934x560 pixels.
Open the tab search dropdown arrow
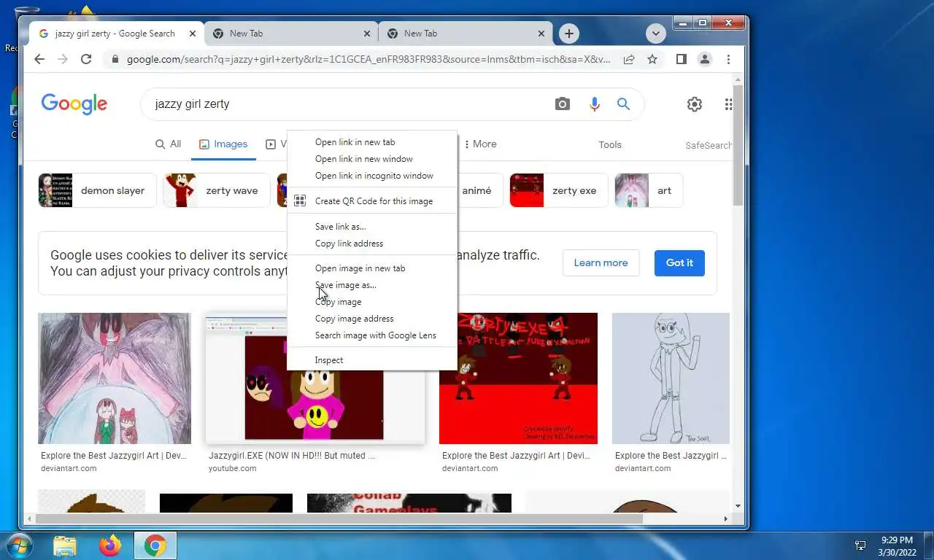tap(655, 34)
